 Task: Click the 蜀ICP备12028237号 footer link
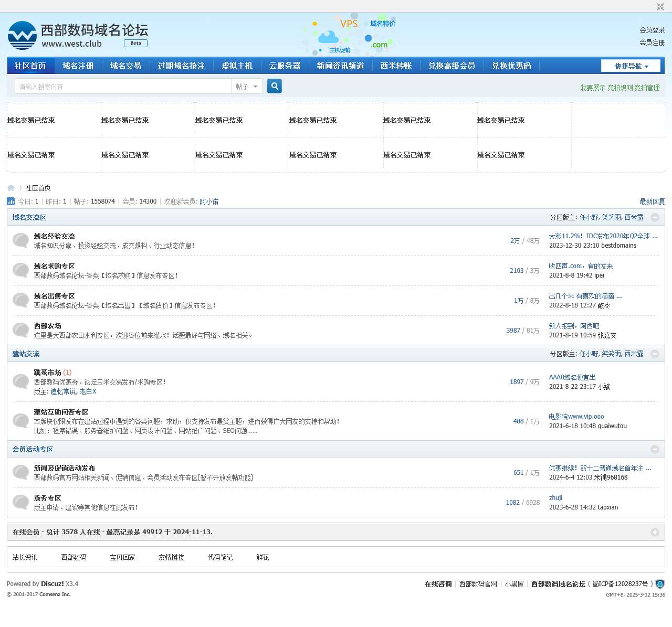point(621,584)
